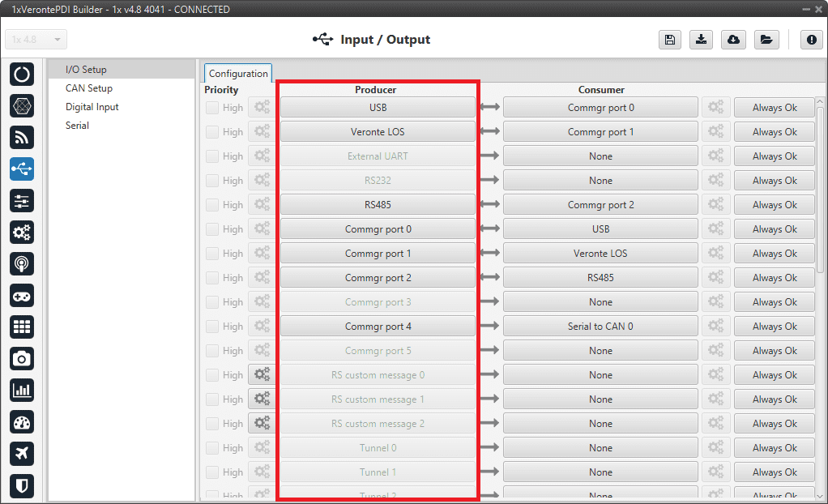Image resolution: width=828 pixels, height=504 pixels.
Task: Open the airplane icon in left sidebar
Action: pos(22,454)
